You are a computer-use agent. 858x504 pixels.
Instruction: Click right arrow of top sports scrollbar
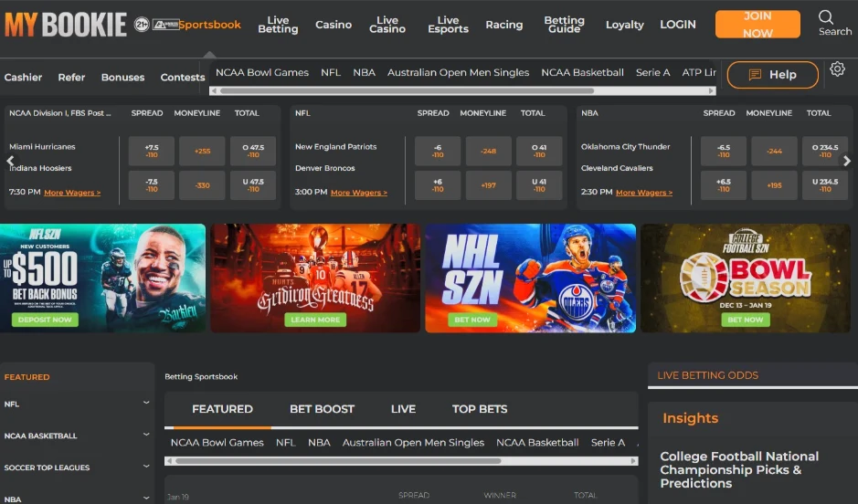click(712, 91)
